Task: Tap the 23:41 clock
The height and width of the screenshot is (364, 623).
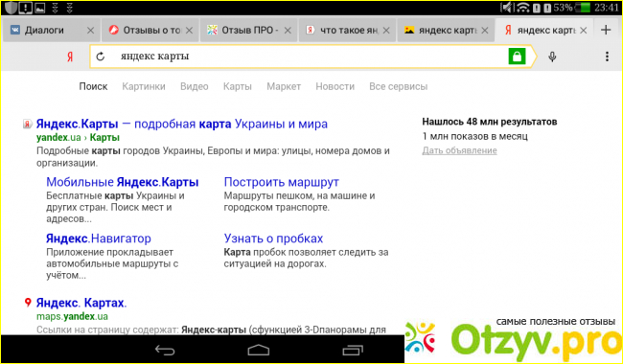Action: [607, 8]
